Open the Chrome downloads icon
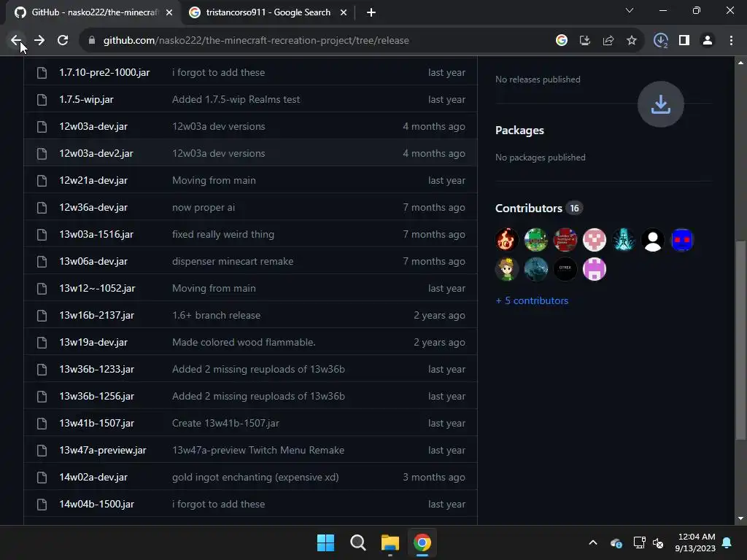 [661, 41]
